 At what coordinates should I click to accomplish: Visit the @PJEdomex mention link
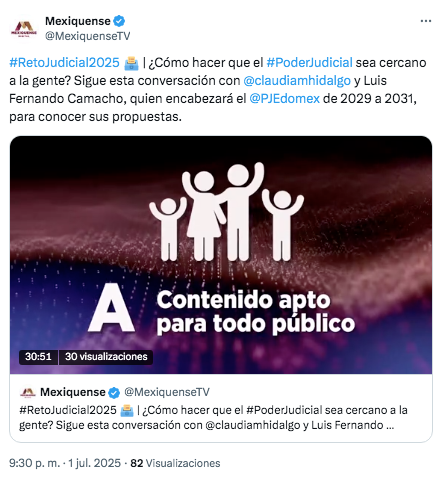[x=284, y=99]
